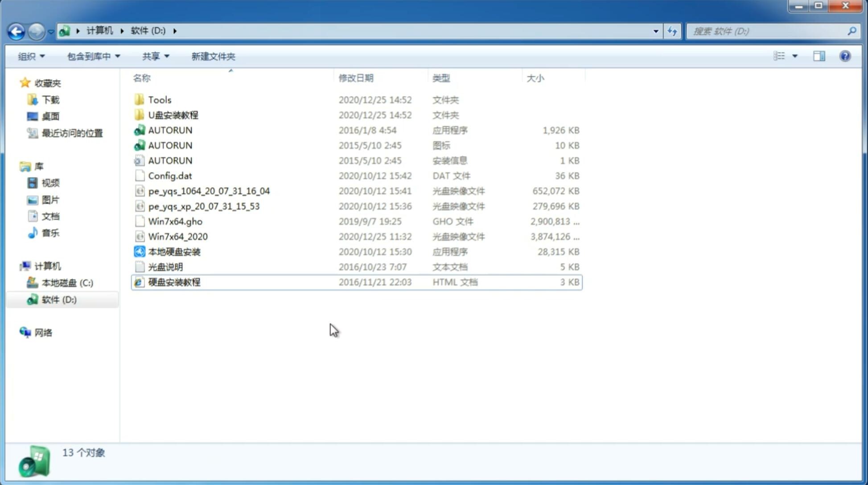Open 硬盘安装教程 HTML document

pos(174,282)
